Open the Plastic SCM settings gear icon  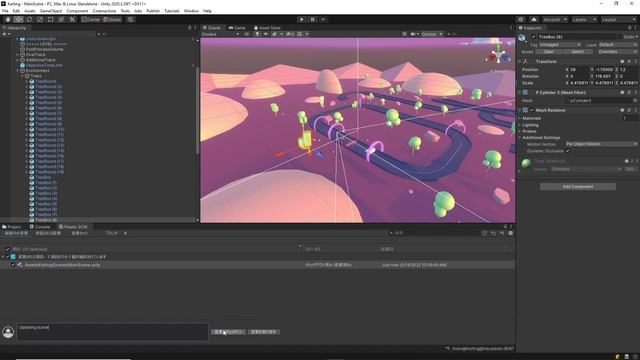[x=511, y=233]
